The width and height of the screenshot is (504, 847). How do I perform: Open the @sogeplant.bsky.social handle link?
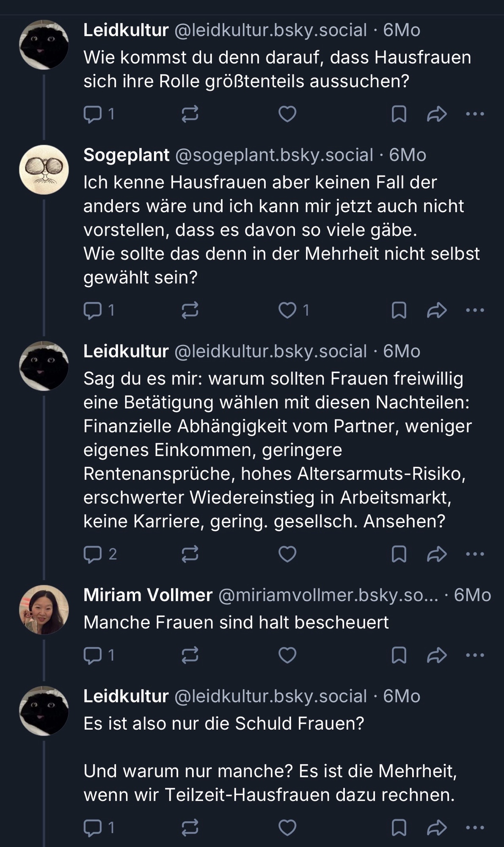pos(274,155)
